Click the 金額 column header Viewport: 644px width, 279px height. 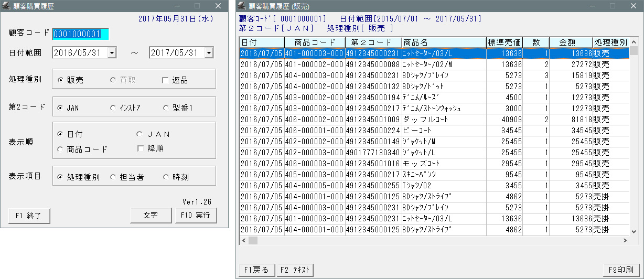click(571, 42)
